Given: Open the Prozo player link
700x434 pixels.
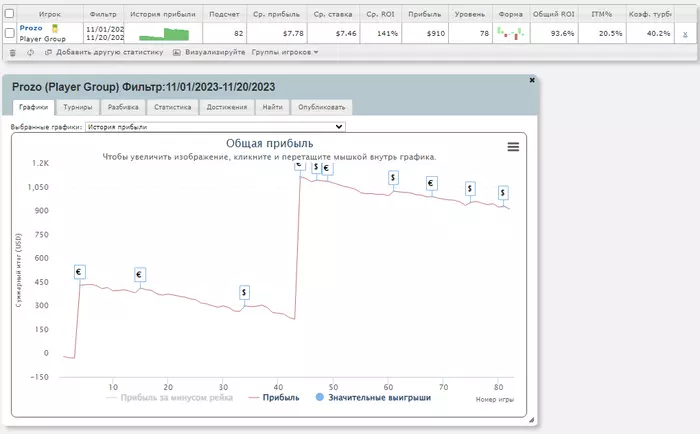Looking at the screenshot, I should (x=31, y=28).
